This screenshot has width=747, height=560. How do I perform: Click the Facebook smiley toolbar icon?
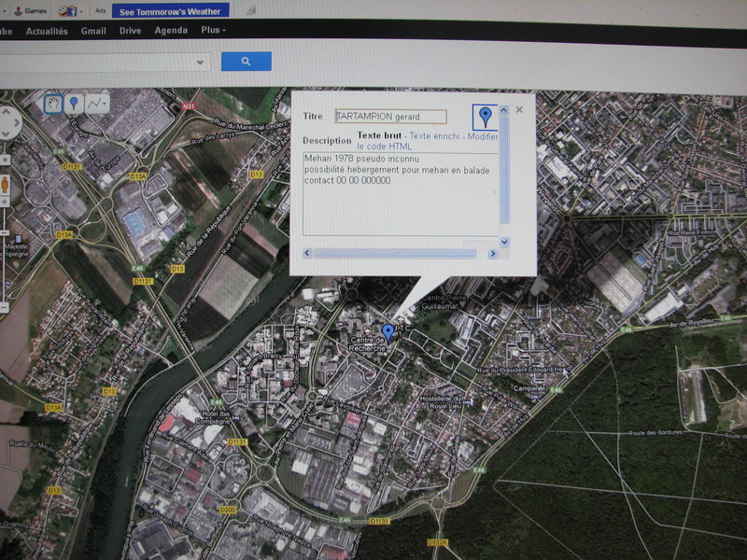click(x=66, y=10)
